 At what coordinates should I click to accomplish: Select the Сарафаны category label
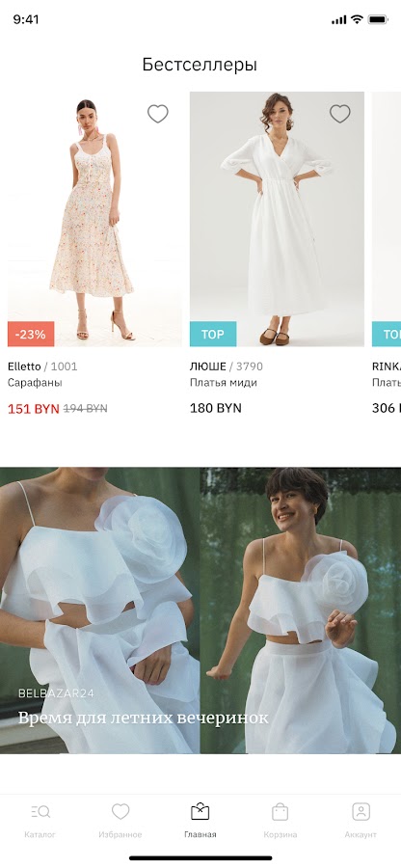point(35,383)
